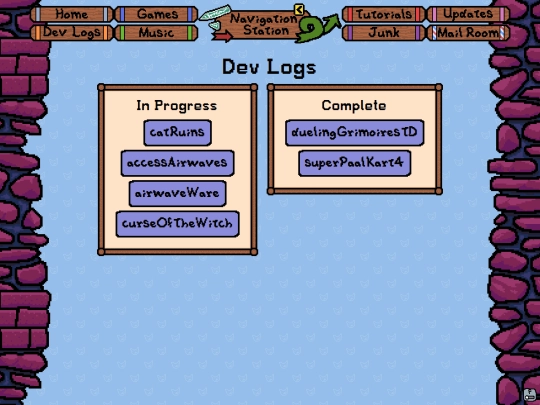
Task: Click the red arrow on Navigation Station
Action: coord(222,36)
